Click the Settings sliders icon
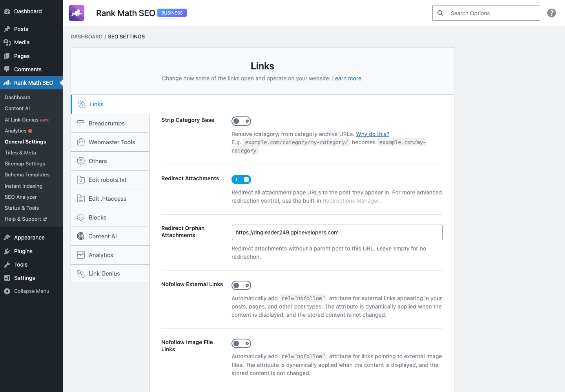The height and width of the screenshot is (392, 565). (x=7, y=278)
